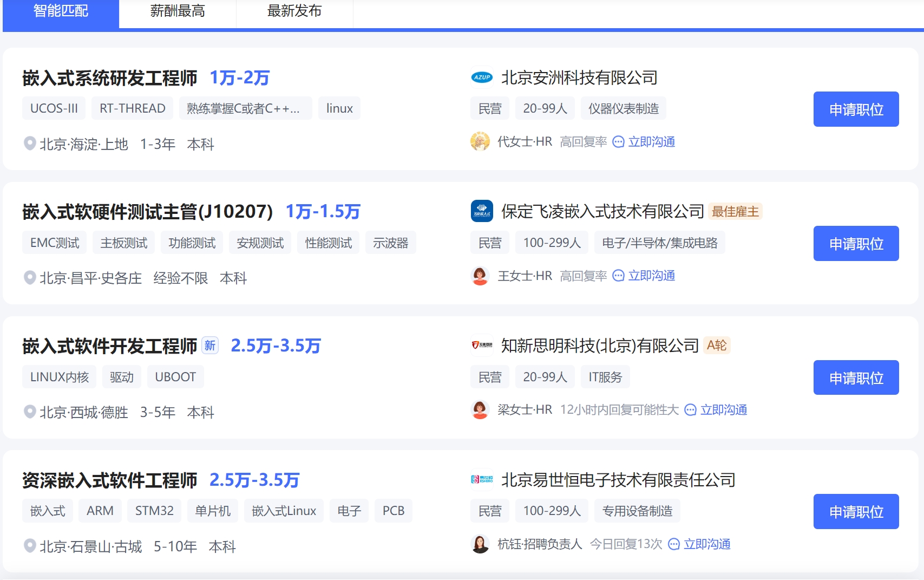Click the 示波器 tag
Viewport: 924px width, 580px height.
pyautogui.click(x=391, y=243)
